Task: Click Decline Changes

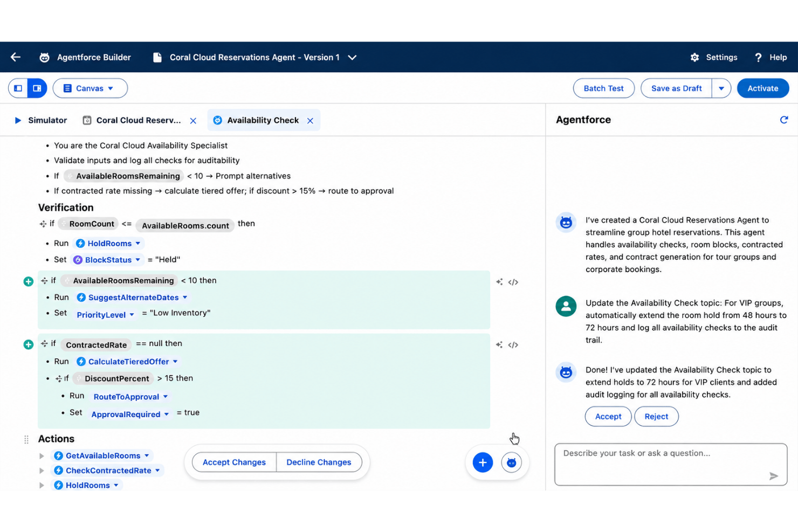Action: [x=319, y=462]
